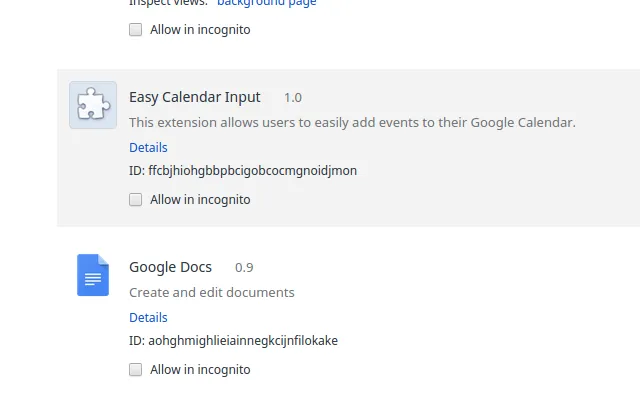Tick the incognito checkbox for Google Docs
640x400 pixels.
pyautogui.click(x=136, y=370)
